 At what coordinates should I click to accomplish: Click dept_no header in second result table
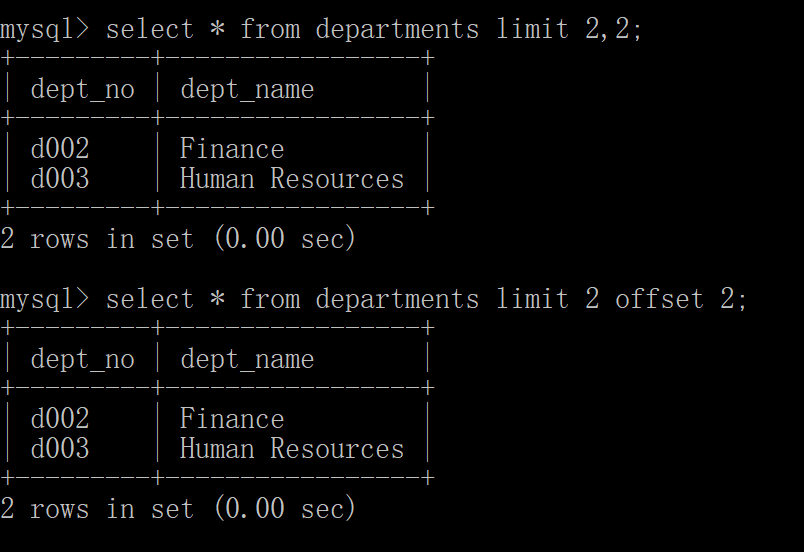click(x=83, y=359)
